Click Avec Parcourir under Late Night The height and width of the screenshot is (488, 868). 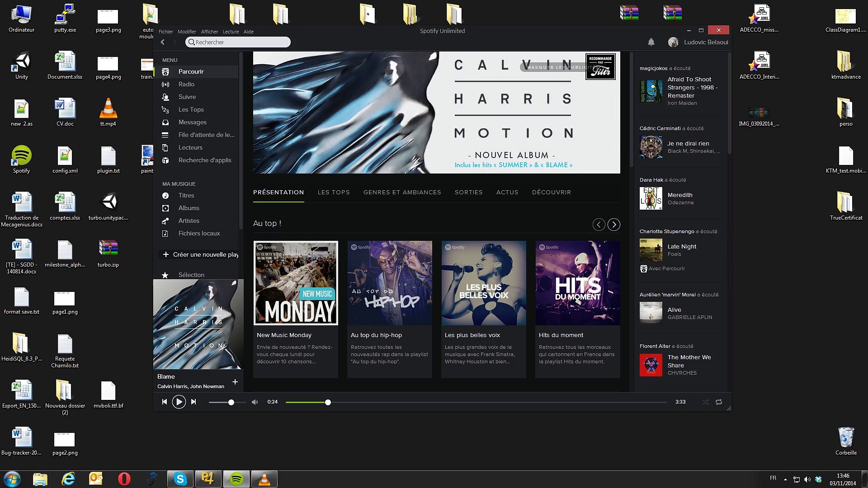[662, 268]
